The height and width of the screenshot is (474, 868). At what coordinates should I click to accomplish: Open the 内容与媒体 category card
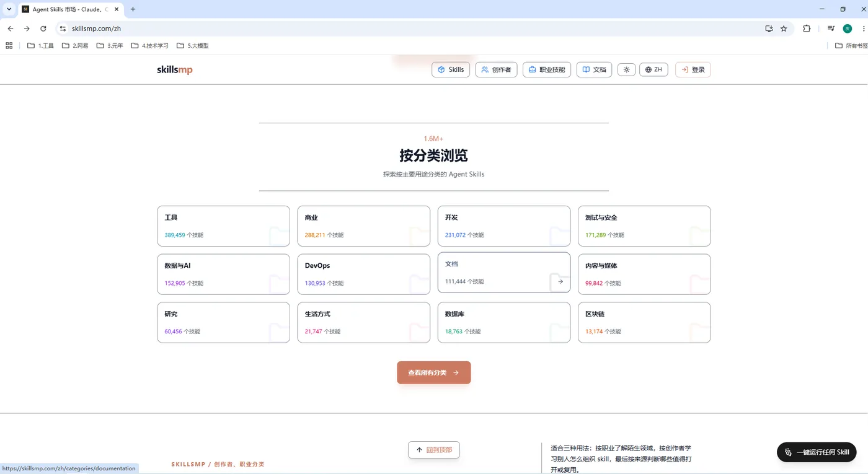[644, 274]
